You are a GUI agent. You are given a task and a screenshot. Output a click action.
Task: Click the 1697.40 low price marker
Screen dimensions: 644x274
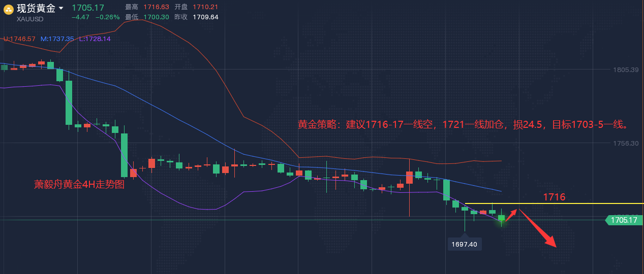tap(465, 245)
